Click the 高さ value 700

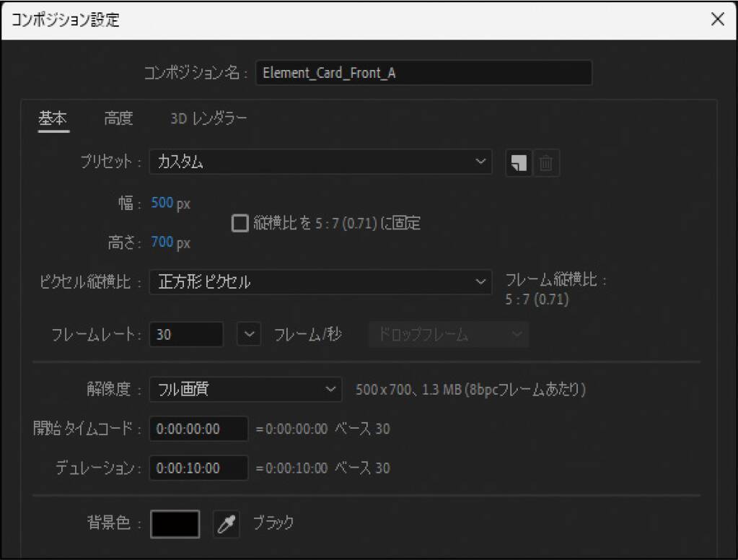[162, 242]
